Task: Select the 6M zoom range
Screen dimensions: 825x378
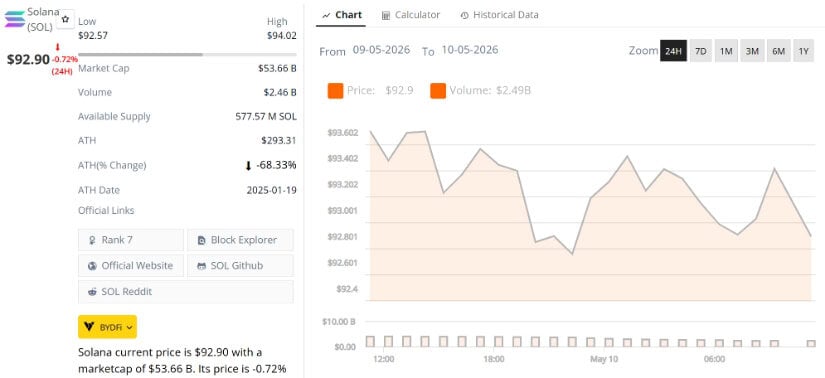Action: 779,51
